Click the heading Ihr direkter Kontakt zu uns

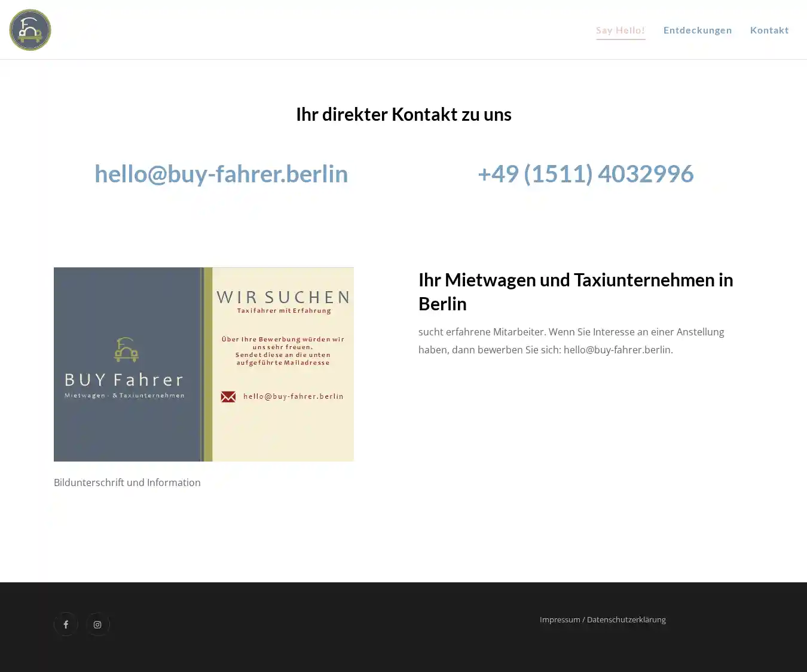403,114
